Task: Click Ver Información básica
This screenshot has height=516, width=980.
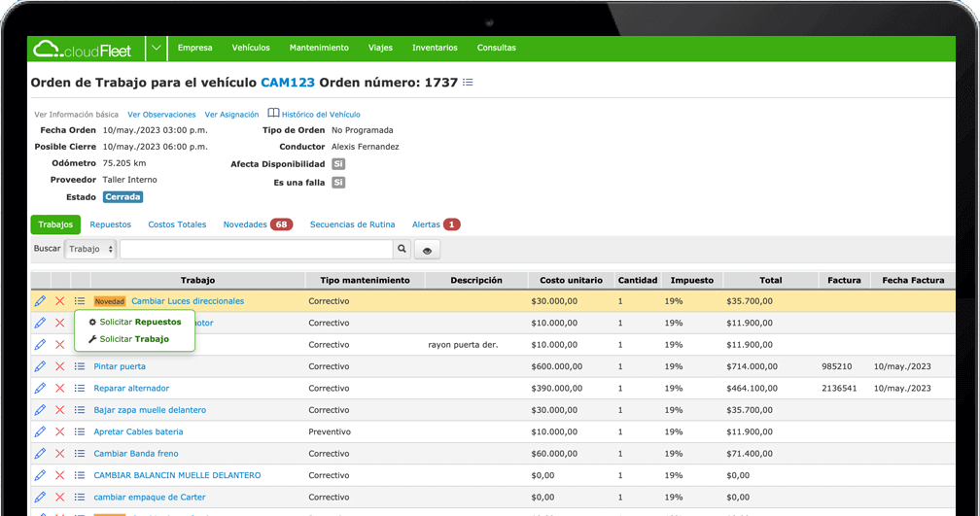Action: coord(76,115)
